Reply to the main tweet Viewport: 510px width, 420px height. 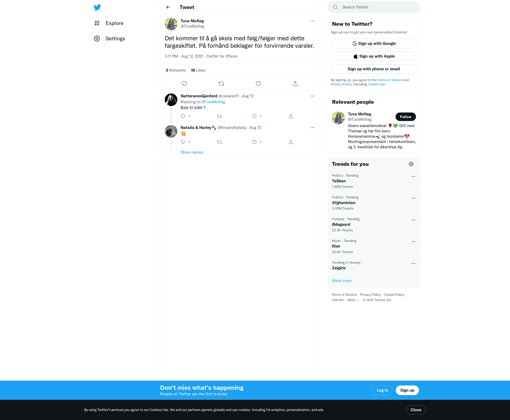184,84
